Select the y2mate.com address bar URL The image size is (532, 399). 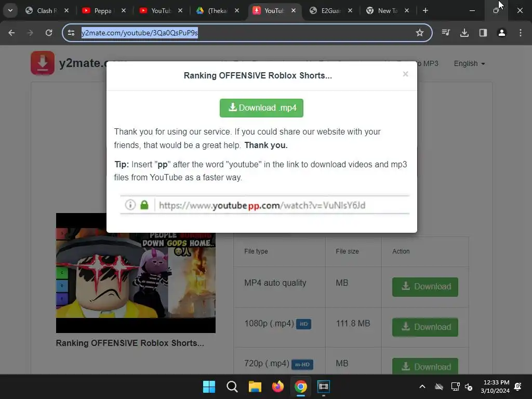pyautogui.click(x=139, y=33)
